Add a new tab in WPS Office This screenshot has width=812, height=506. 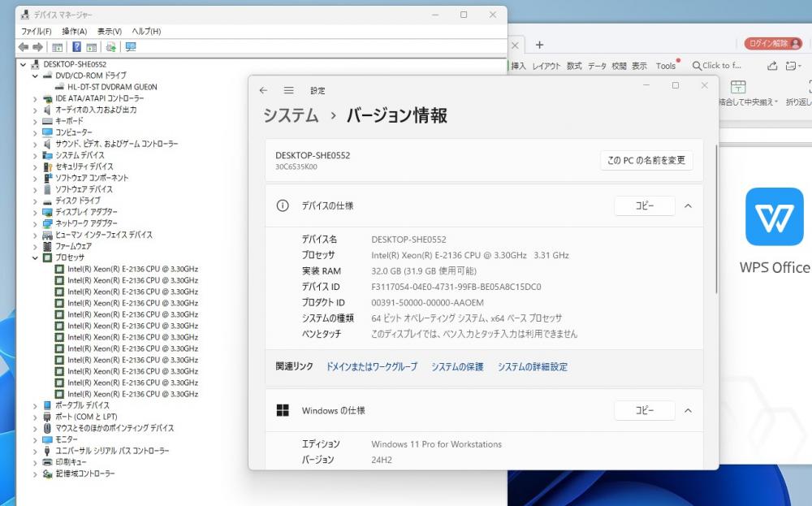pyautogui.click(x=539, y=45)
